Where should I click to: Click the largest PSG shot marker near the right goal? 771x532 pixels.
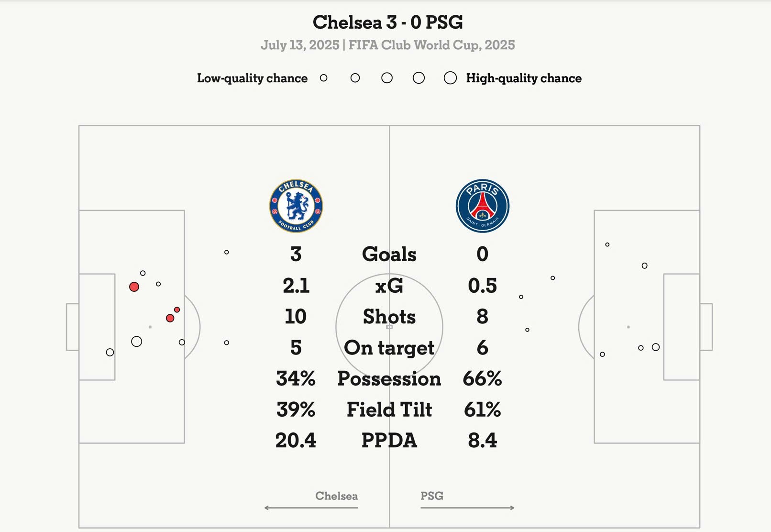click(x=656, y=347)
